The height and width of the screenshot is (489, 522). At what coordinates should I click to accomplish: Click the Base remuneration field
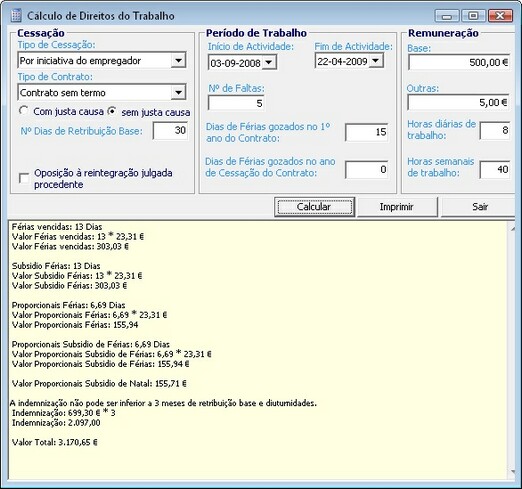tap(459, 62)
